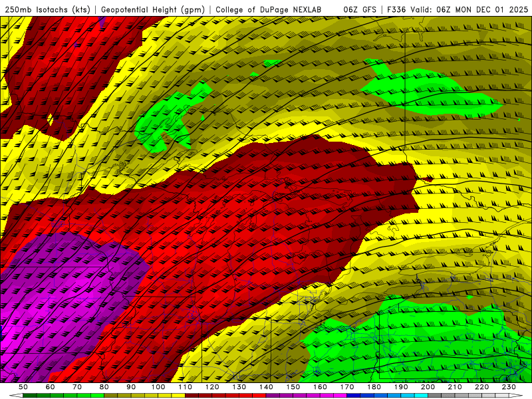Click the 170 scale number
532x399 pixels.
point(347,387)
